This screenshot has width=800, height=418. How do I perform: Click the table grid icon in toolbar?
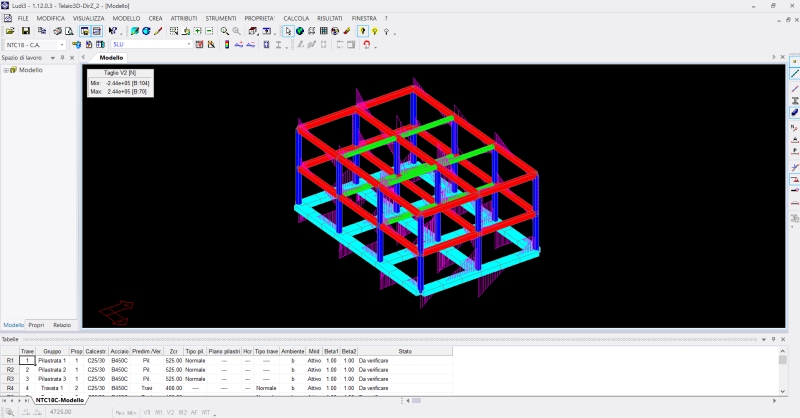click(x=324, y=31)
